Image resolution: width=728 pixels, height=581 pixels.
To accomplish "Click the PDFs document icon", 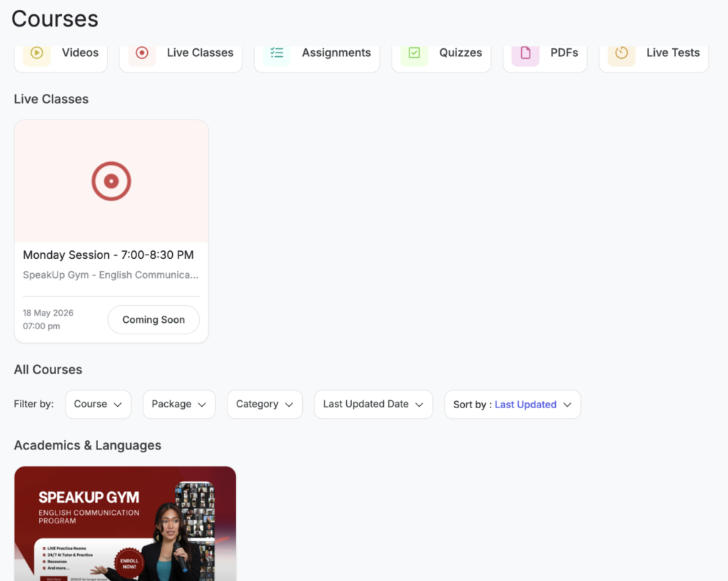I will click(525, 53).
